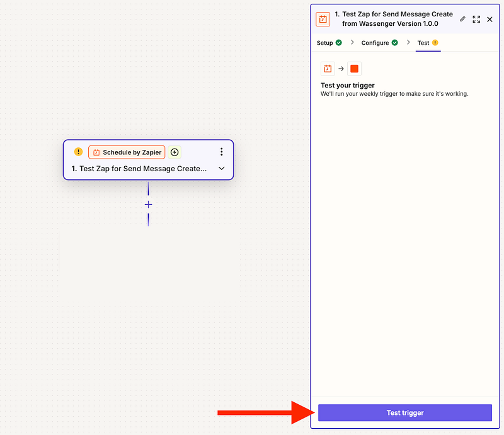
Task: Click the Schedule icon above Test your trigger
Action: [x=328, y=69]
